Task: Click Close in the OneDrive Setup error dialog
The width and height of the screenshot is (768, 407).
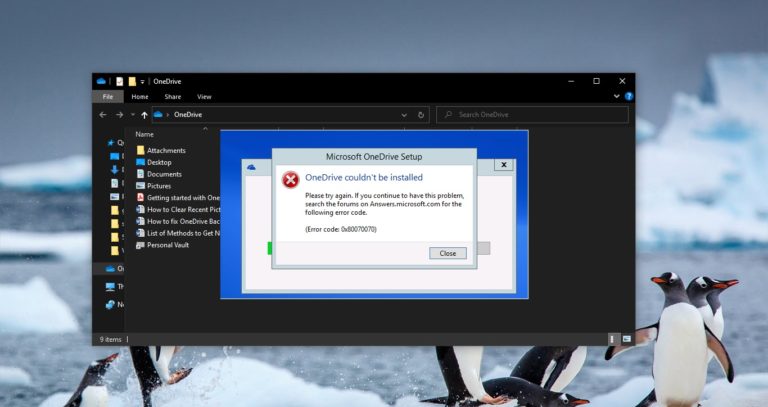Action: [x=447, y=253]
